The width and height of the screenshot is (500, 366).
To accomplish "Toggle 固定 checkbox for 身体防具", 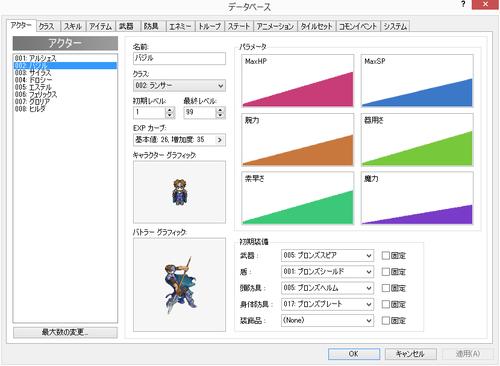I will (386, 304).
